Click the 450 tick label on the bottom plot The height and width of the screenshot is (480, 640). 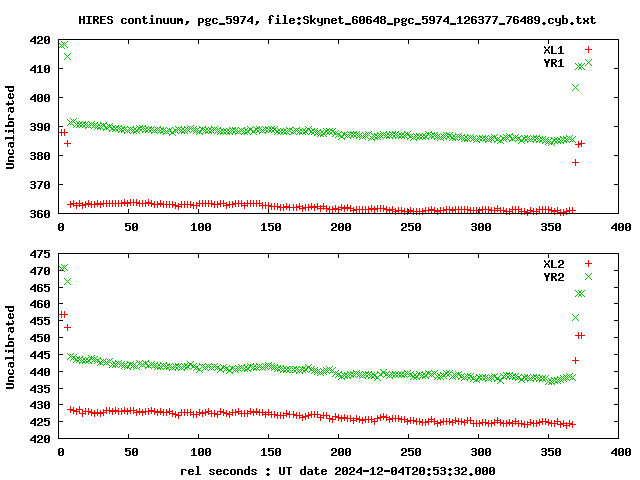pyautogui.click(x=40, y=338)
